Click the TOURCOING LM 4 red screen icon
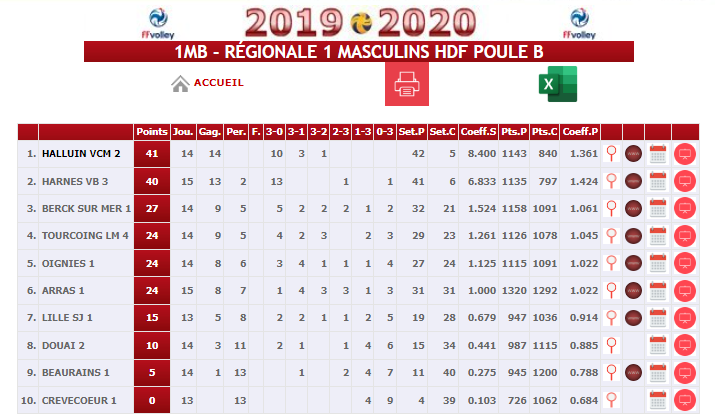The image size is (715, 414). [x=684, y=236]
